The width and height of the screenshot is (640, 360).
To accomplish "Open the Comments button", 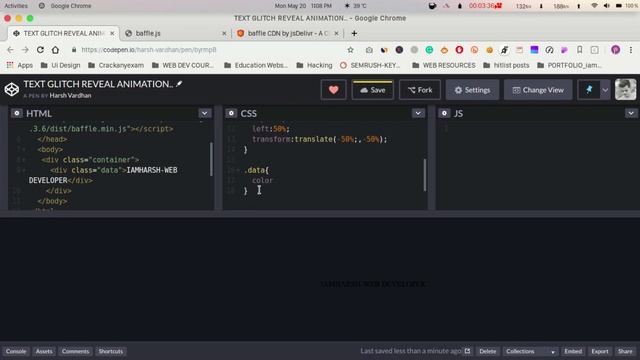I will click(x=76, y=351).
